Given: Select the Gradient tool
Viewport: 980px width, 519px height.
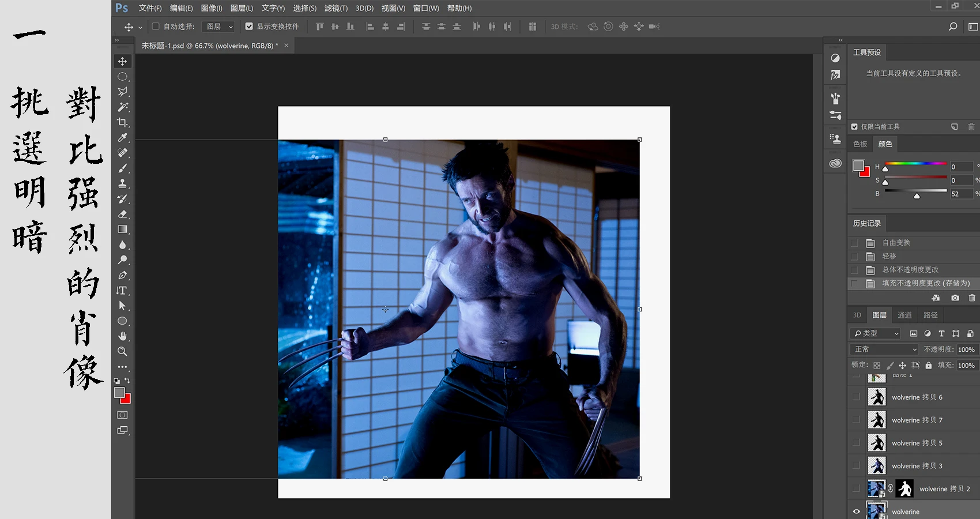Looking at the screenshot, I should 122,230.
